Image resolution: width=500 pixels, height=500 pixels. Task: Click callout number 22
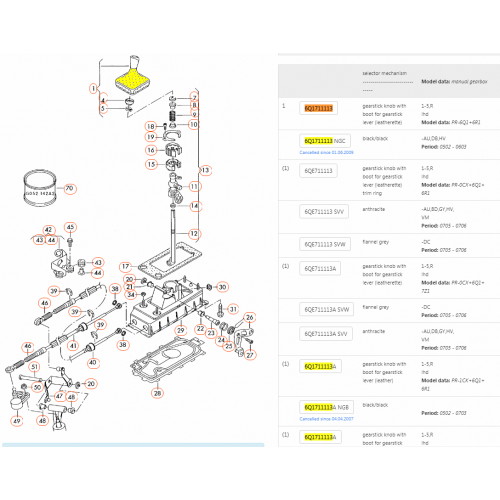(200, 329)
